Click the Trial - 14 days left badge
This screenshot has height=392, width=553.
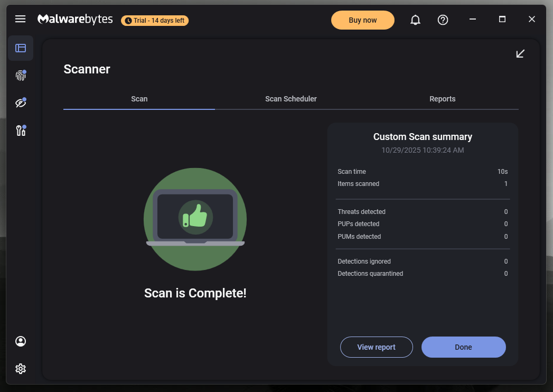tap(155, 21)
